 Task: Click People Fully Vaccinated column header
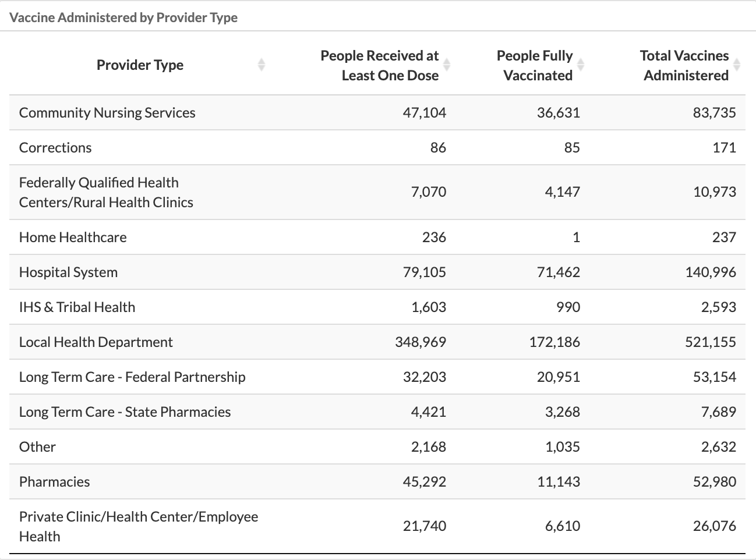click(534, 65)
